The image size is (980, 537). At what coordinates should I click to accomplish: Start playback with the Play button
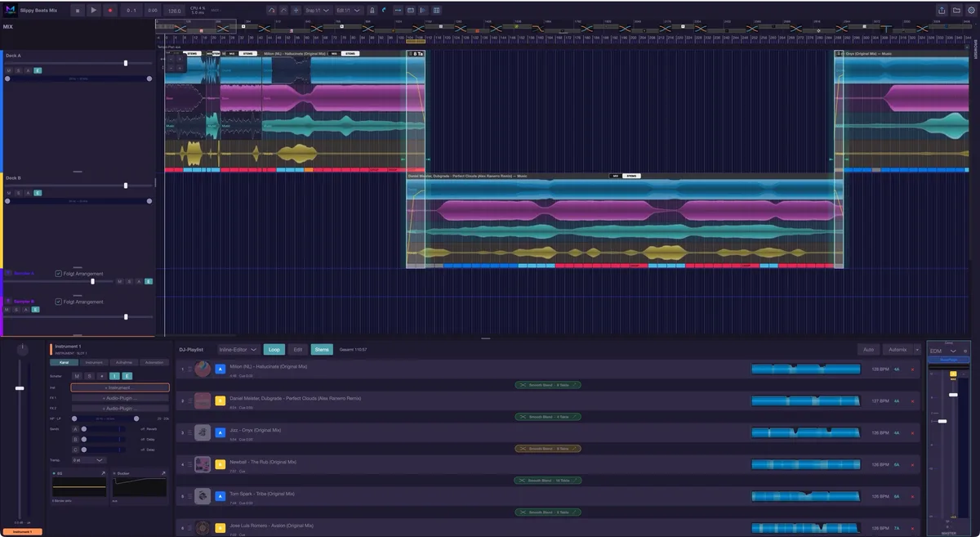[93, 10]
